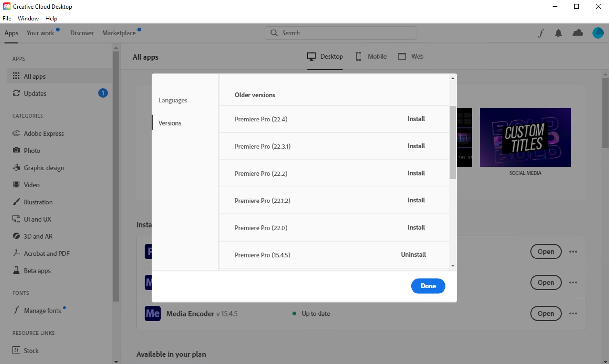Click left sidebar scroll-up arrow
Screen dimensions: 609x364
click(x=116, y=48)
